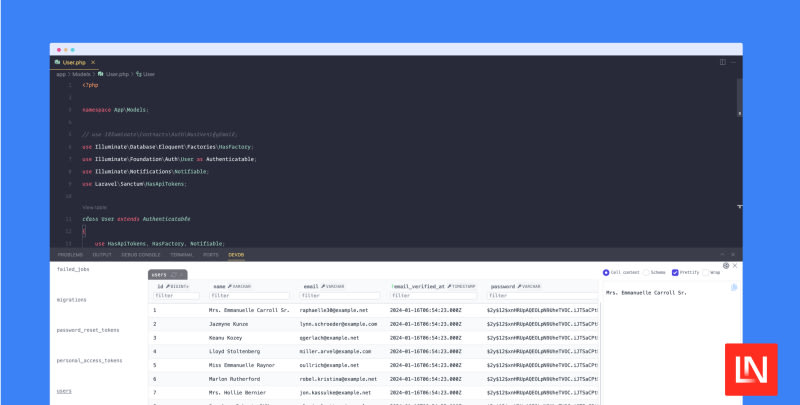
Task: Click the copy icon beside cell content
Action: [734, 288]
